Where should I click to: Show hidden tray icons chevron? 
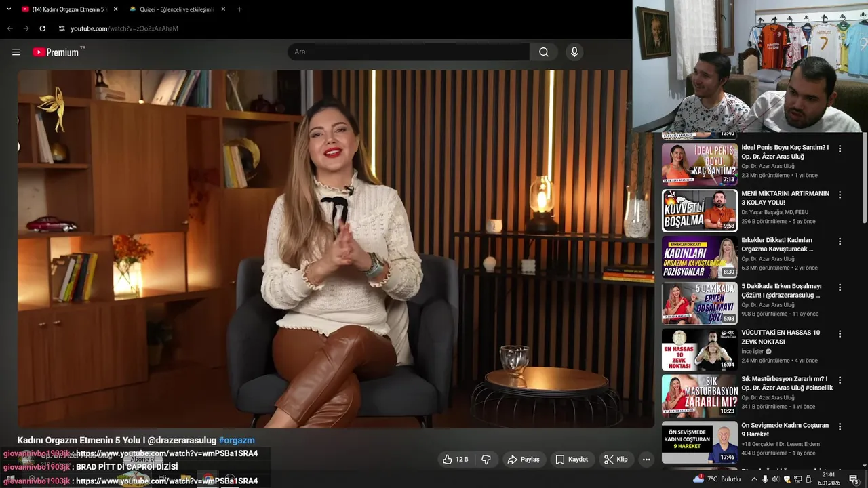click(753, 479)
